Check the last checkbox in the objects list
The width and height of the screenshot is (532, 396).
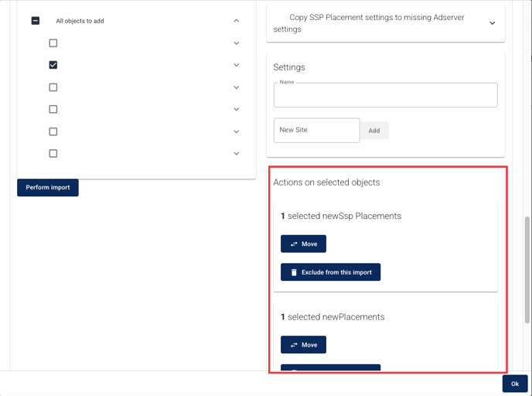(x=53, y=154)
